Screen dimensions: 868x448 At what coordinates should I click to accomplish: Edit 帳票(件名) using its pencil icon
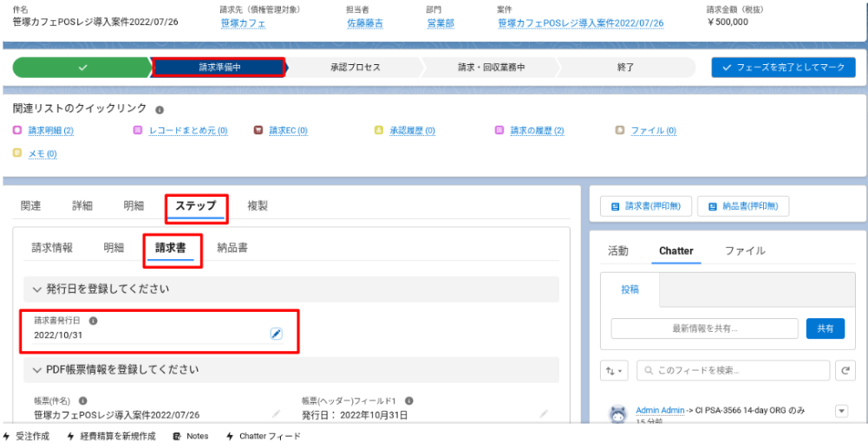pyautogui.click(x=276, y=415)
